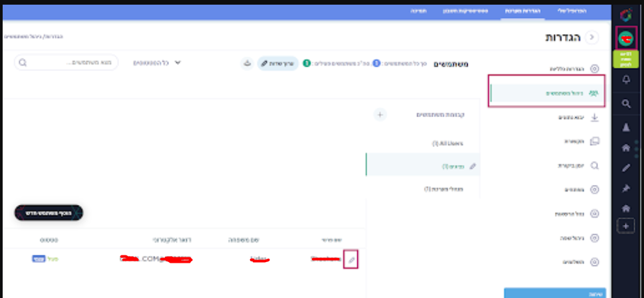Click the plus icon in dark sidebar
Screen dimensions: 644x298
625,226
